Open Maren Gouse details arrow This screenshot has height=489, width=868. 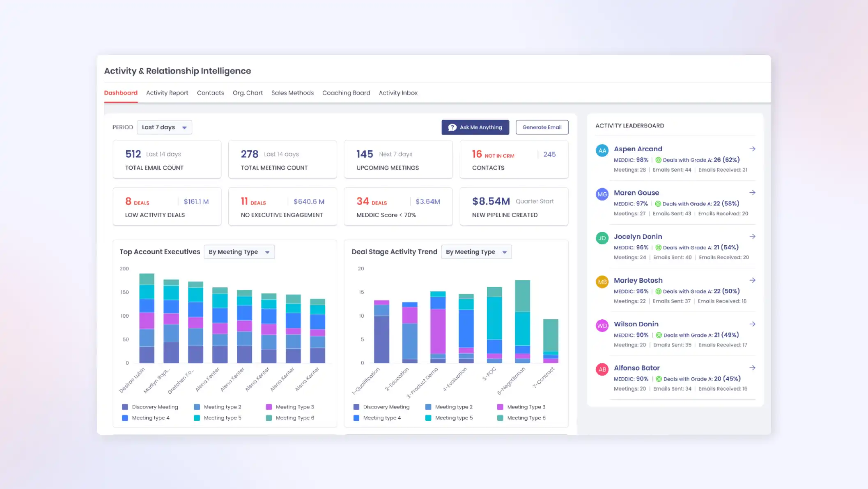[x=752, y=193]
